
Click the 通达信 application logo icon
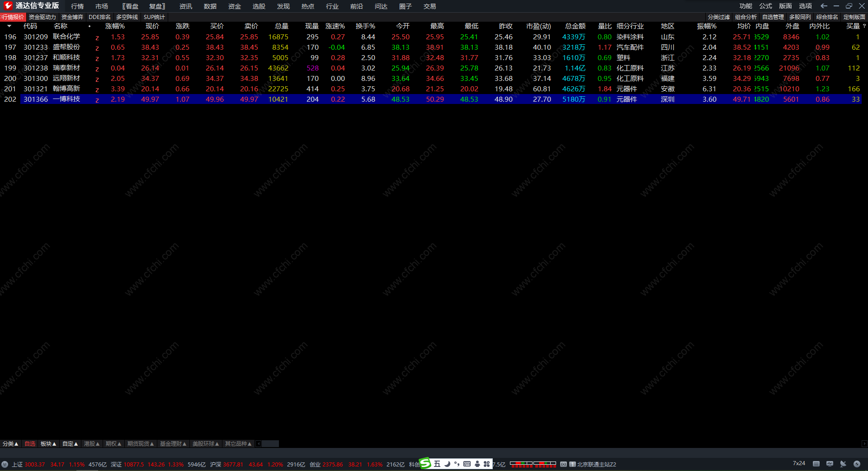pyautogui.click(x=8, y=6)
